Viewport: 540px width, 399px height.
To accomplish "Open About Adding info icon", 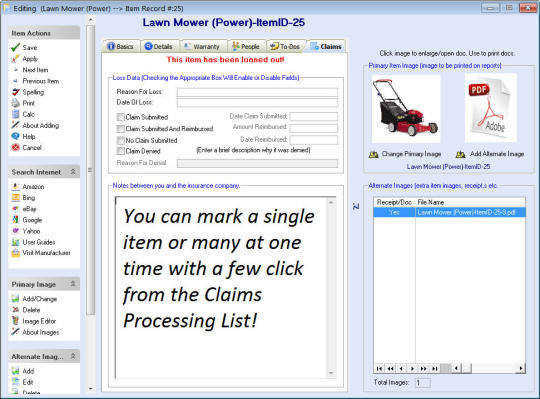I will click(x=15, y=125).
